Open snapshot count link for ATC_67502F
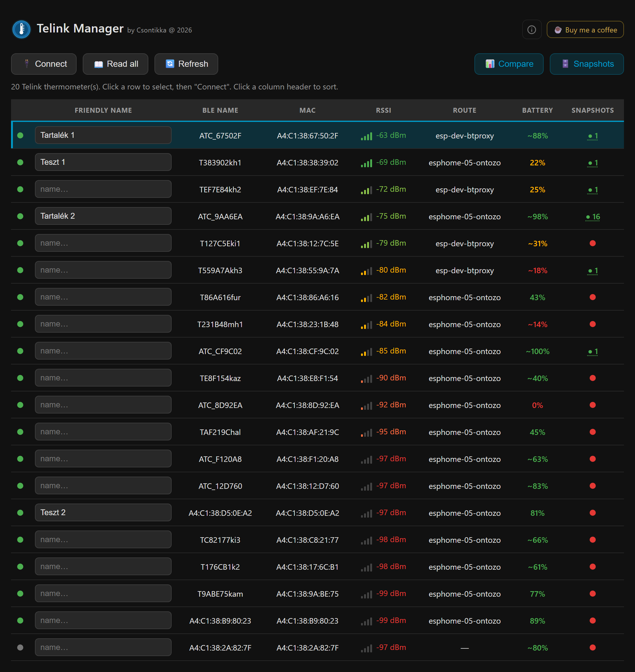The width and height of the screenshot is (635, 672). tap(593, 136)
